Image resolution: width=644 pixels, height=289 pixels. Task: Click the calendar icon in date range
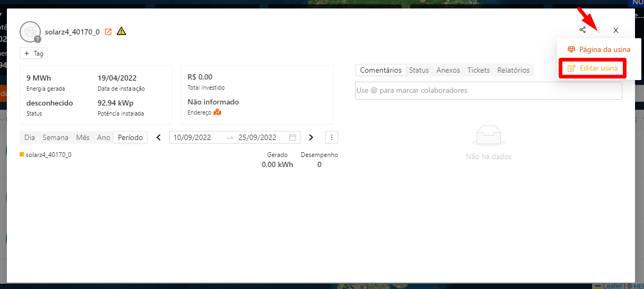[293, 137]
